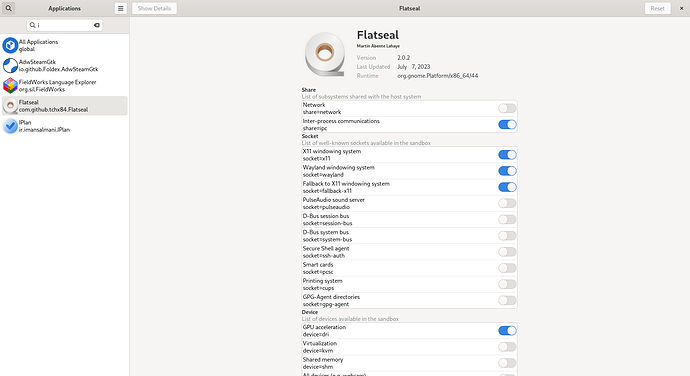Disable Fallback to X11 toggle
The width and height of the screenshot is (690, 376).
[507, 187]
